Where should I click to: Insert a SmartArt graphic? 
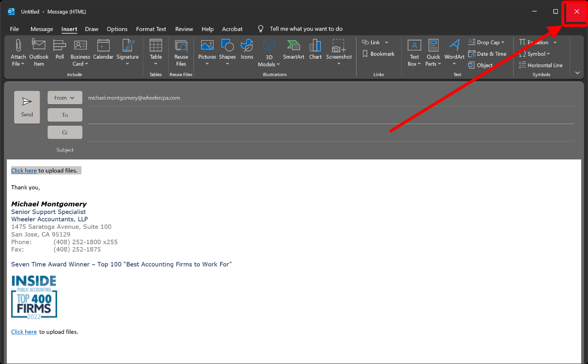[294, 49]
